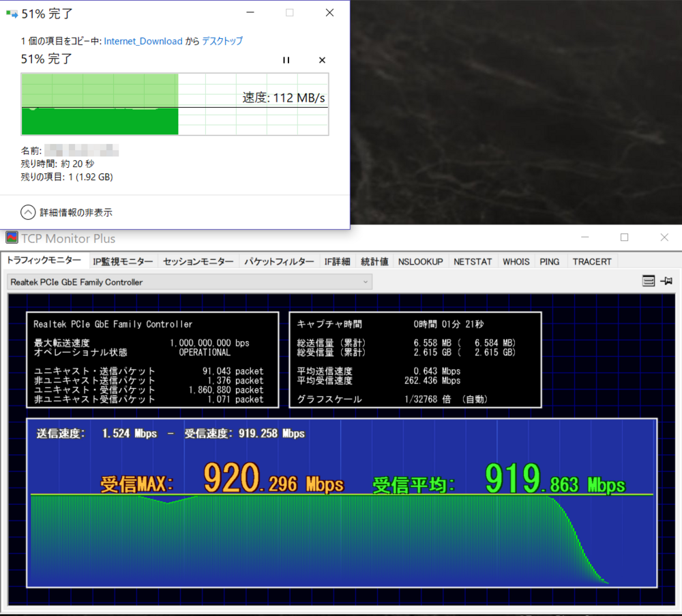682x616 pixels.
Task: Click the 総受信量 2.615 GB row
Action: pyautogui.click(x=406, y=353)
